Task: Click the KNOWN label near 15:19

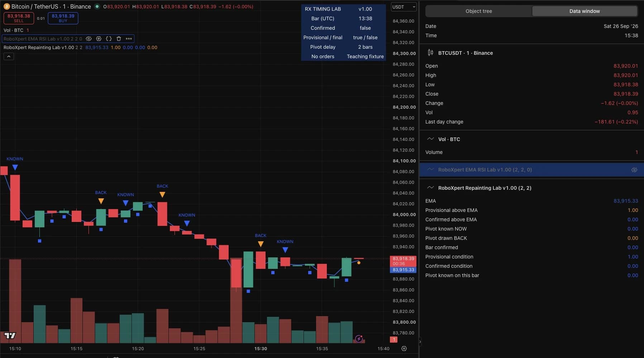Action: [x=125, y=195]
